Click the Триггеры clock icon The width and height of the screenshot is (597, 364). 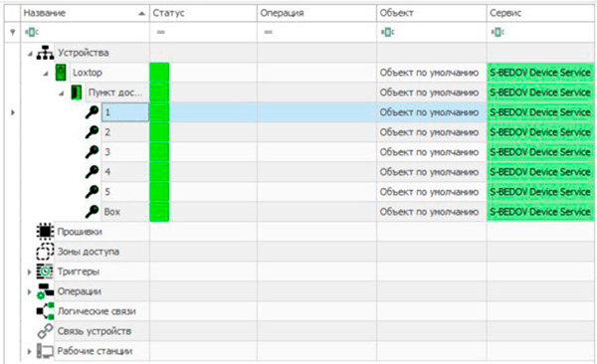[45, 272]
